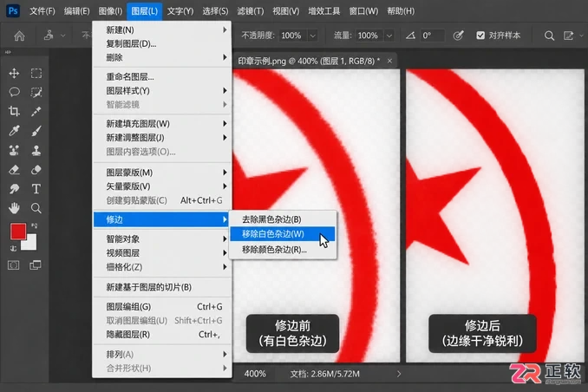Select the Brush tool
This screenshot has width=588, height=392.
pyautogui.click(x=36, y=131)
